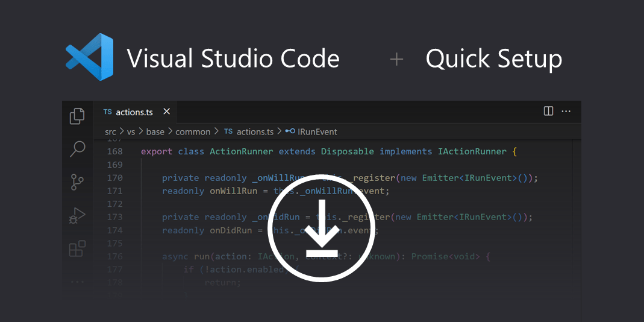
Task: Click the large download arrow icon
Action: click(x=322, y=229)
